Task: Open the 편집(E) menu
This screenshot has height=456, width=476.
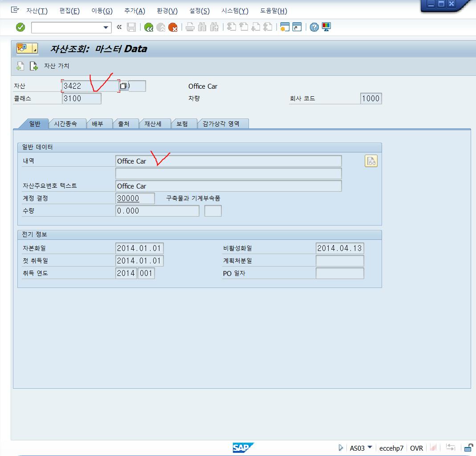Action: click(69, 11)
